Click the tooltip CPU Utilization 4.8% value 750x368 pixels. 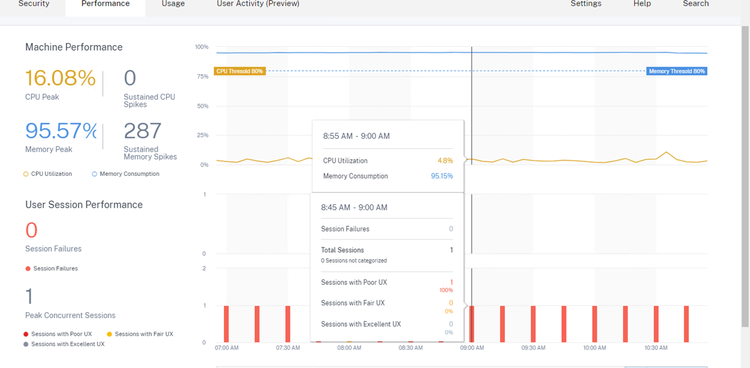[x=445, y=161]
